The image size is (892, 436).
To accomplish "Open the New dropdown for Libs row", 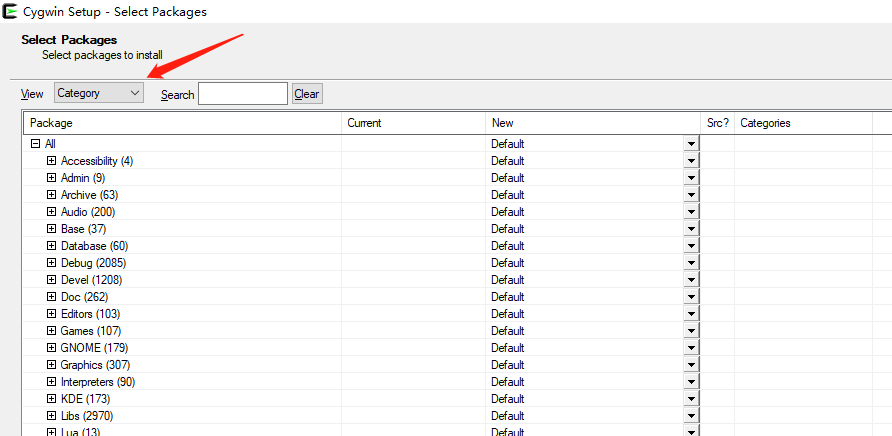I will click(691, 416).
